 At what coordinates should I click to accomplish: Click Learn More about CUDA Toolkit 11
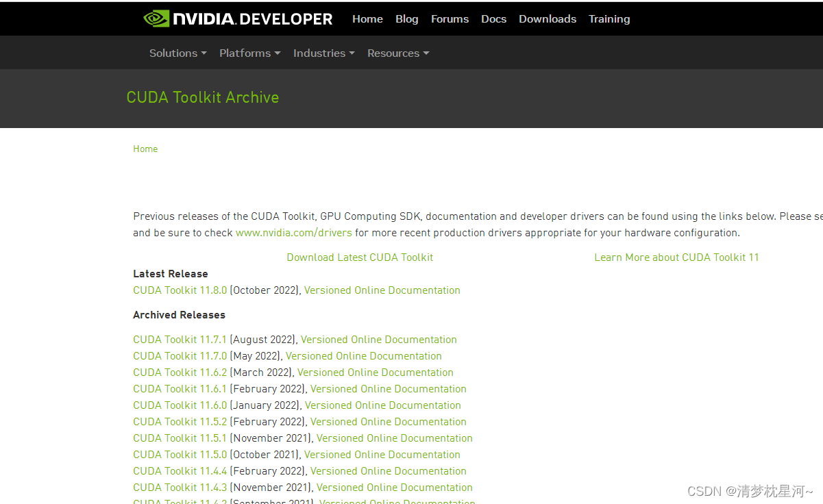click(x=676, y=257)
